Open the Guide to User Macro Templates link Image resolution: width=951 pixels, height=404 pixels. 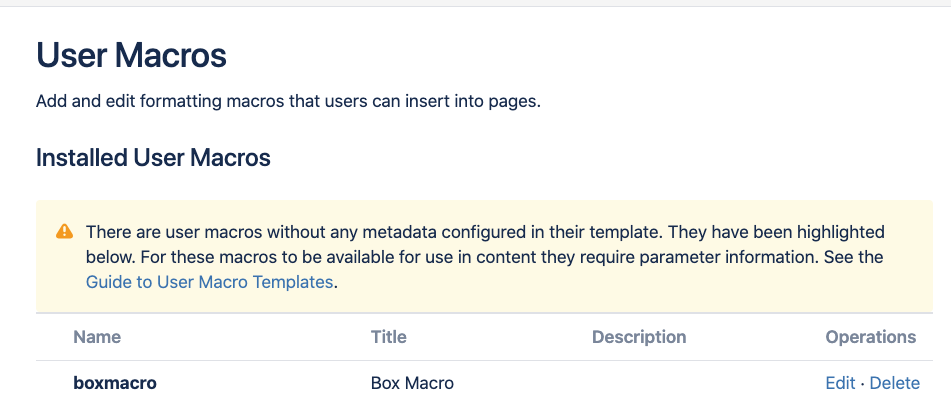point(209,282)
